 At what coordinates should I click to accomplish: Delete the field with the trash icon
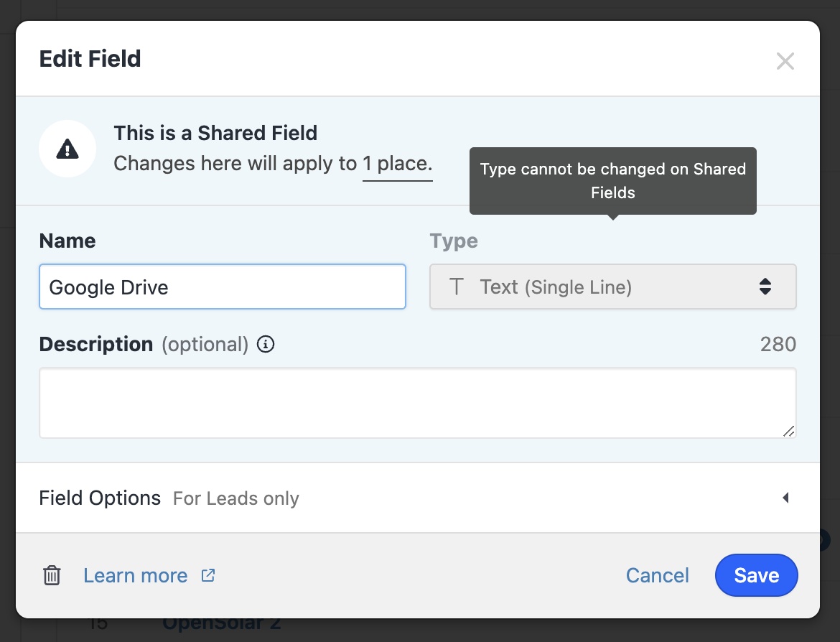[52, 575]
